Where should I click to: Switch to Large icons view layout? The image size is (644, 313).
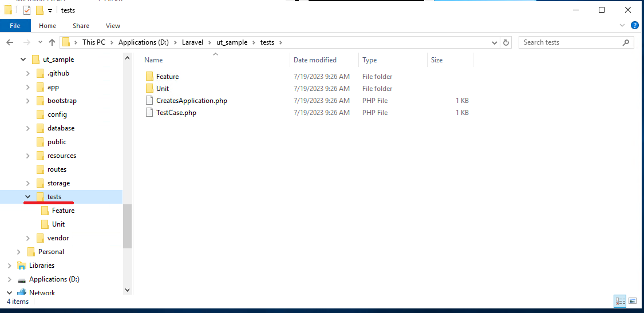click(632, 301)
